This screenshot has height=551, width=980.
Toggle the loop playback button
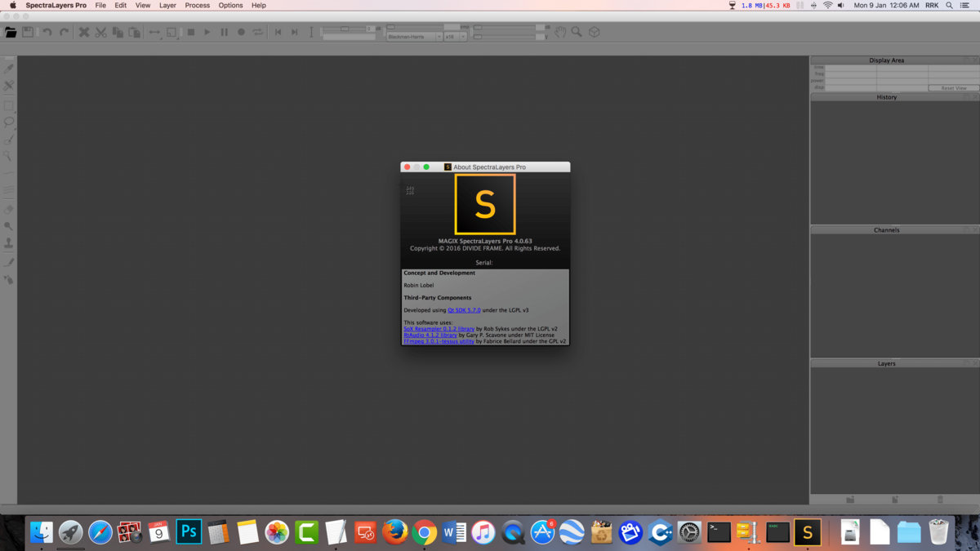(x=258, y=33)
